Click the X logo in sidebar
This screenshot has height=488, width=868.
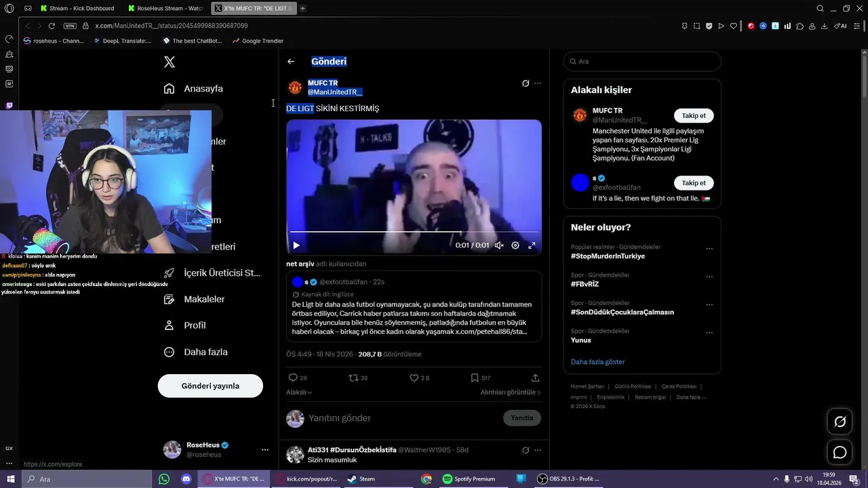pyautogui.click(x=170, y=62)
